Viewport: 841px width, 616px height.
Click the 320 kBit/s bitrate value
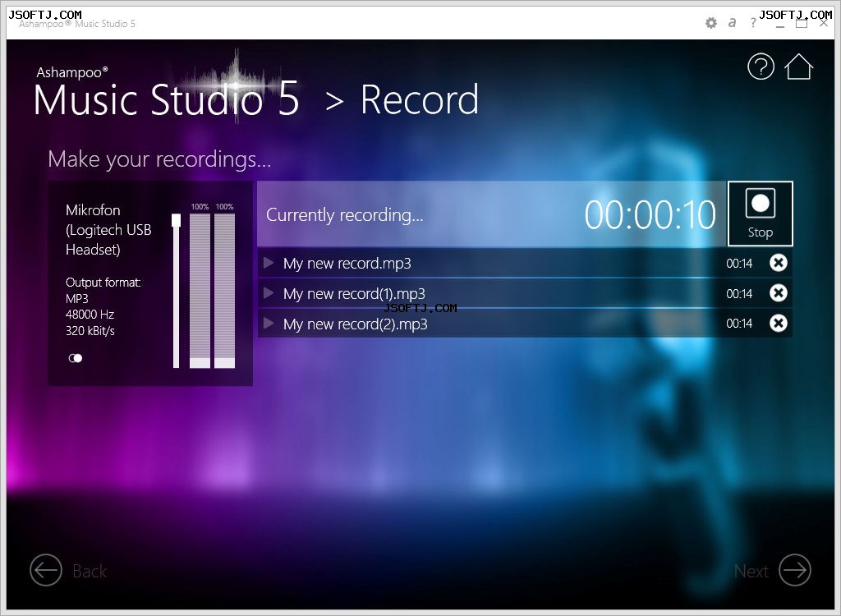90,330
